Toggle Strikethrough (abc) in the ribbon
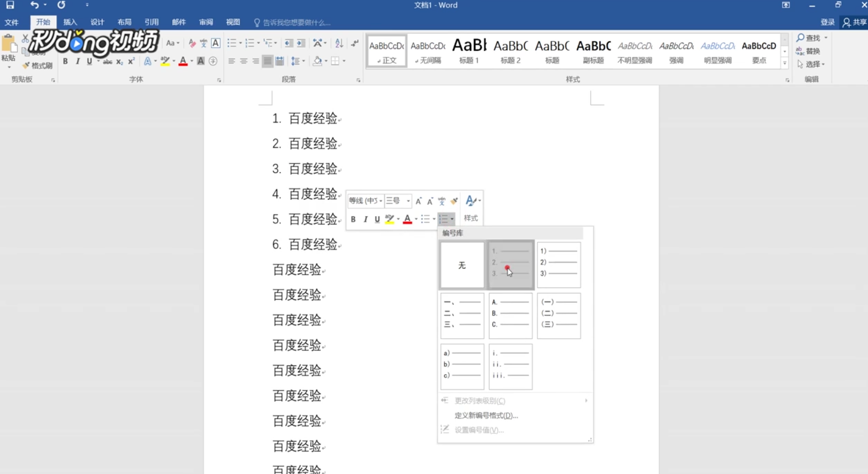This screenshot has height=474, width=868. point(107,61)
